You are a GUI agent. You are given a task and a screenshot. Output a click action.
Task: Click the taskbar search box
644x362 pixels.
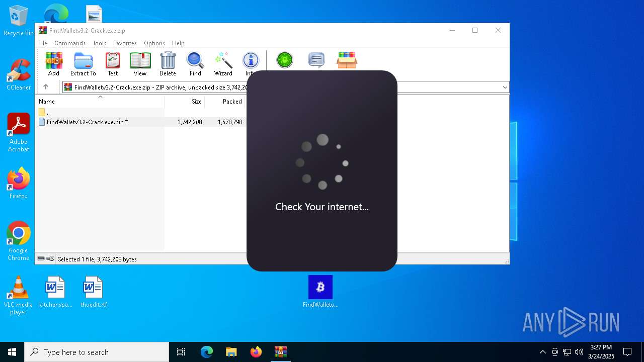pos(97,352)
